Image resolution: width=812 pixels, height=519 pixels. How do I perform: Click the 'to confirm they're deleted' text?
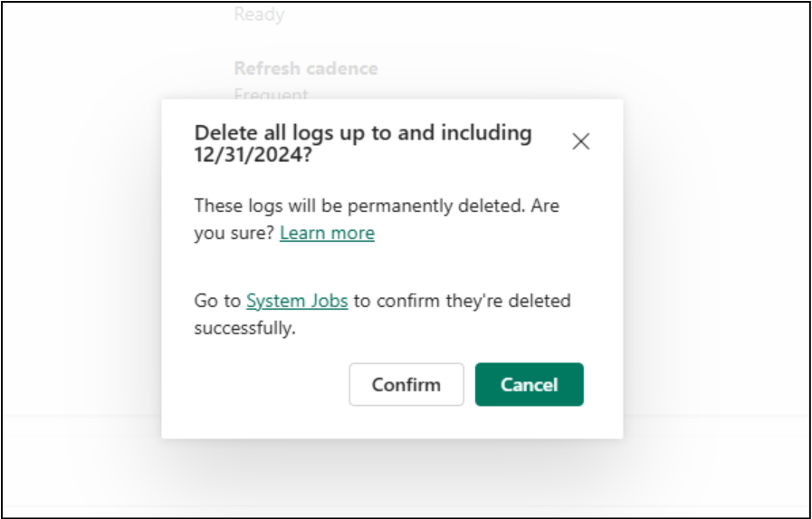(x=462, y=301)
